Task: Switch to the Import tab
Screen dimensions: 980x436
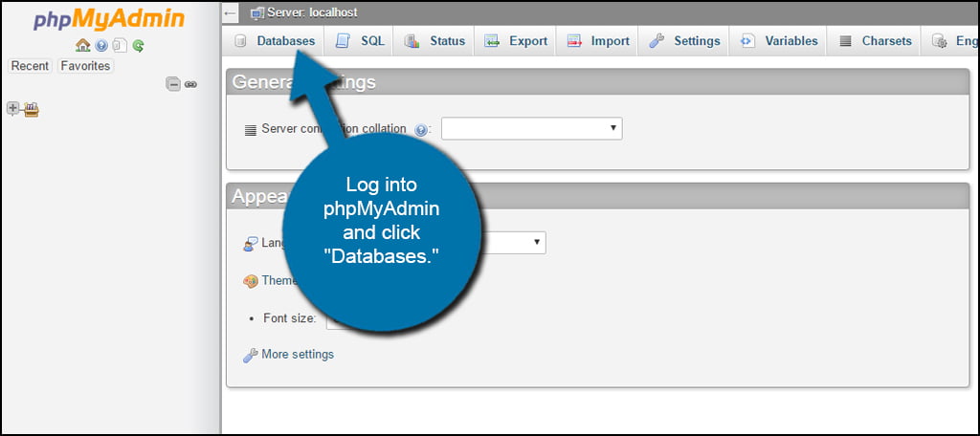Action: (x=598, y=41)
